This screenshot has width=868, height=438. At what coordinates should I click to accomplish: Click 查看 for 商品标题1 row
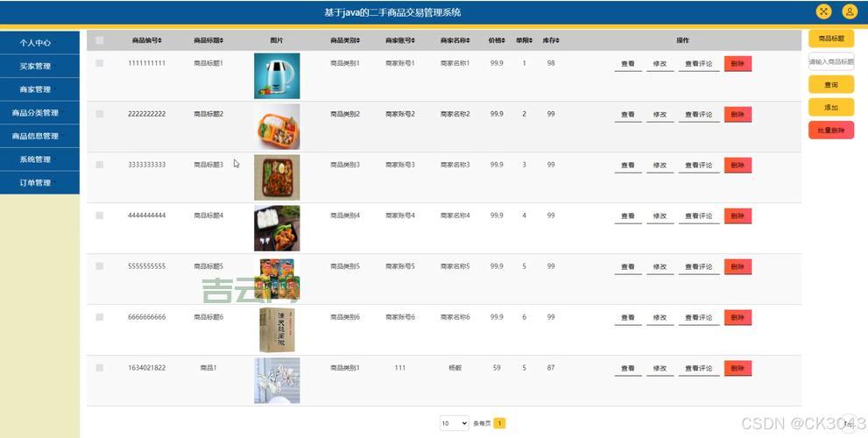(628, 64)
